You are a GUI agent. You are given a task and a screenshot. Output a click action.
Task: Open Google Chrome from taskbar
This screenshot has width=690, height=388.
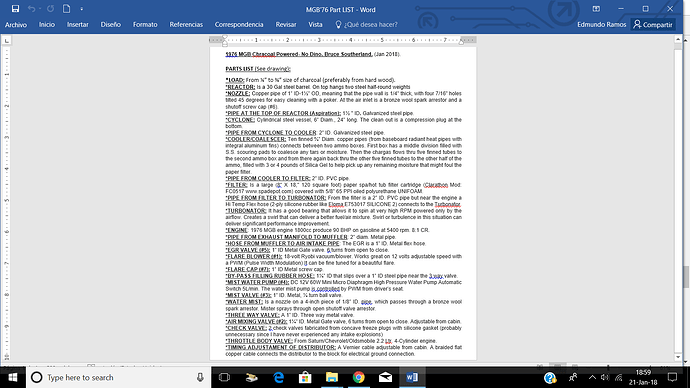tap(359, 377)
